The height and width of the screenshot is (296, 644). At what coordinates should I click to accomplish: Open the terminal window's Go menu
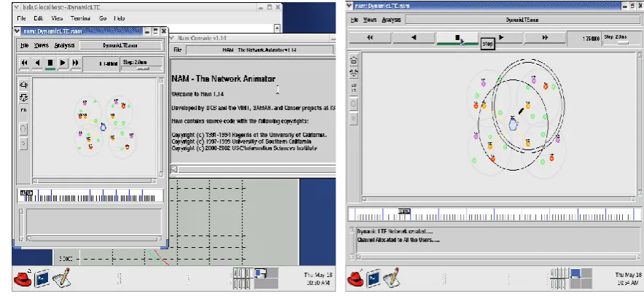[103, 18]
